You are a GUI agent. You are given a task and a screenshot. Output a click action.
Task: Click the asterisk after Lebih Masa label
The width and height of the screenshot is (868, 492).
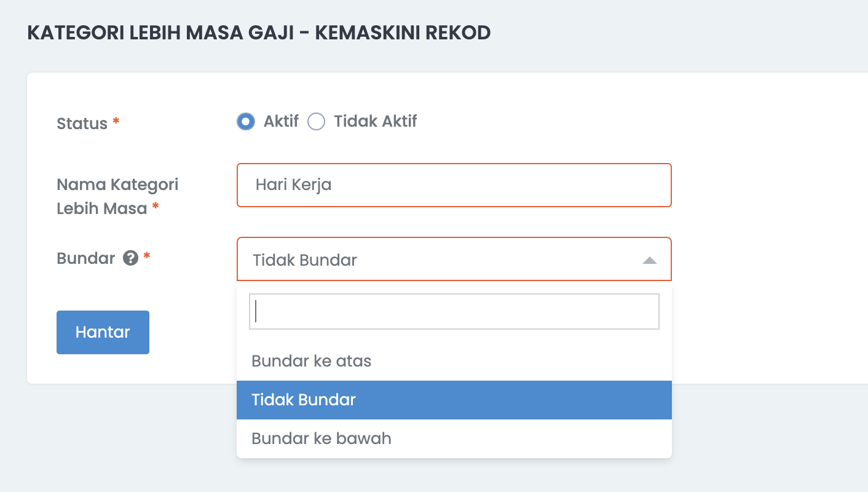(156, 207)
